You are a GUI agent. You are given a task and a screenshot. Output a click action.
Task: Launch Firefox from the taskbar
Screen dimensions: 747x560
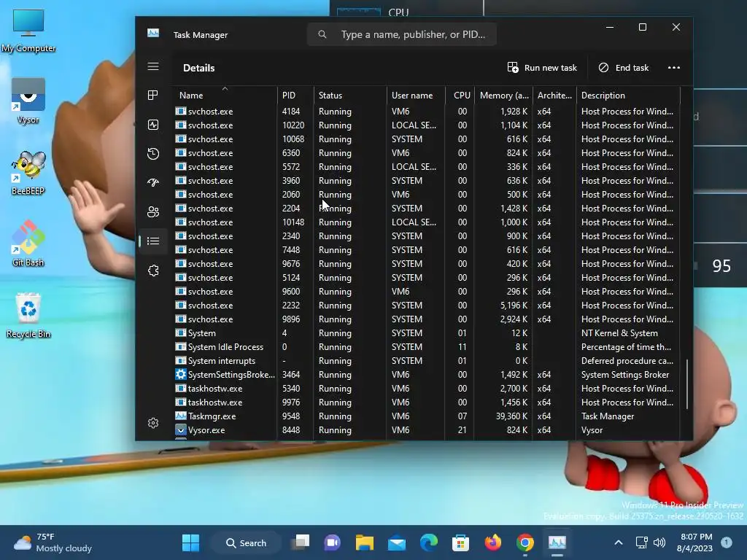[492, 542]
